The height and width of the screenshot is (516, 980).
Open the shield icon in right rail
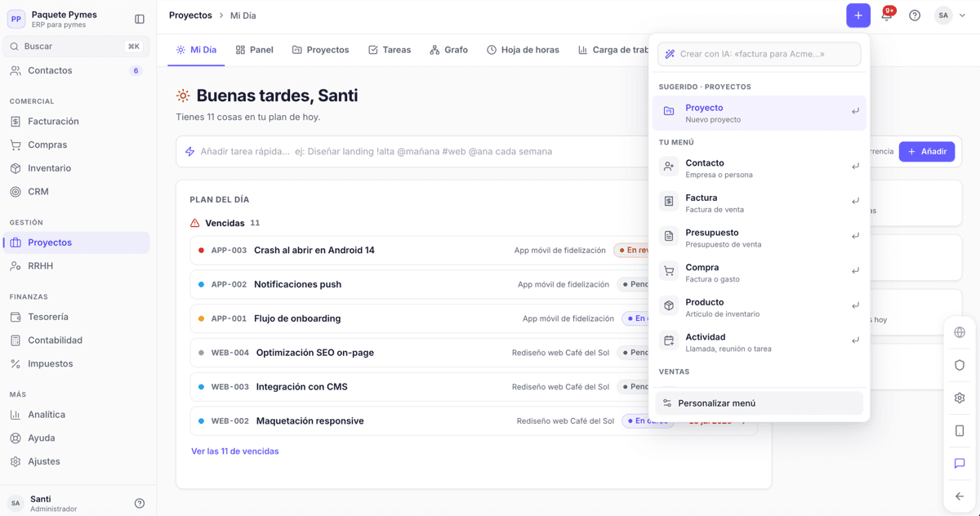(x=960, y=365)
